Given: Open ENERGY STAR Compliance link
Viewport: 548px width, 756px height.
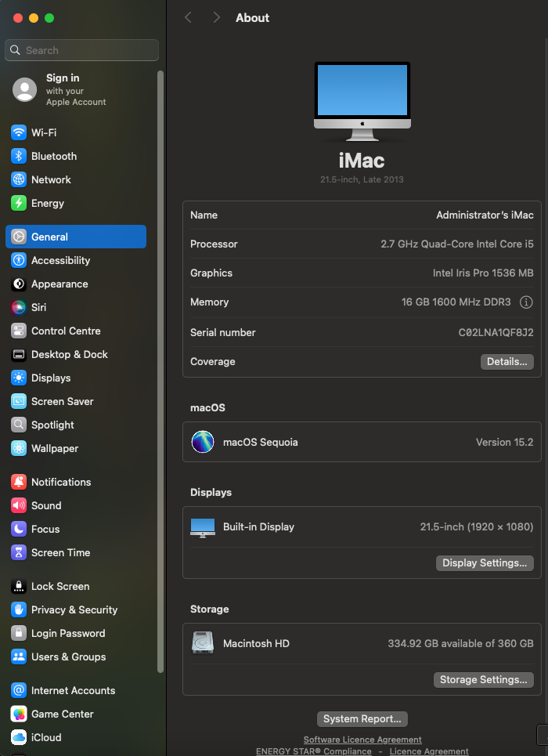Looking at the screenshot, I should [314, 751].
